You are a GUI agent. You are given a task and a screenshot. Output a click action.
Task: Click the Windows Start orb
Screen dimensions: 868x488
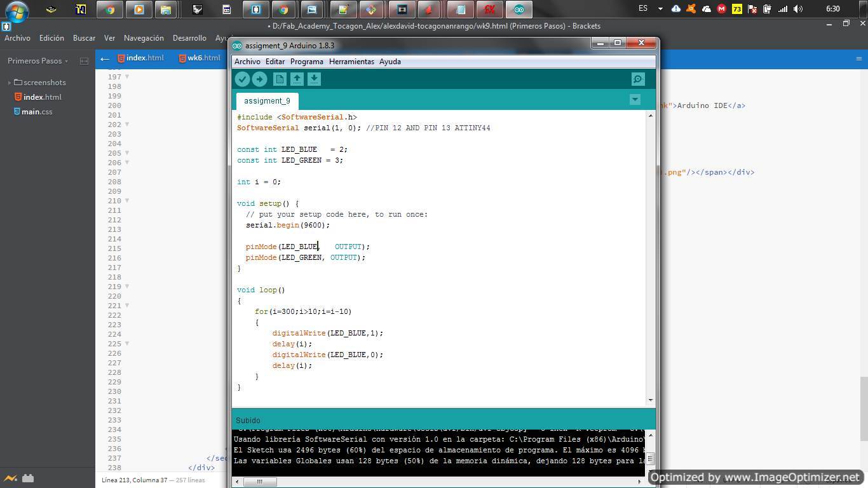click(x=17, y=10)
